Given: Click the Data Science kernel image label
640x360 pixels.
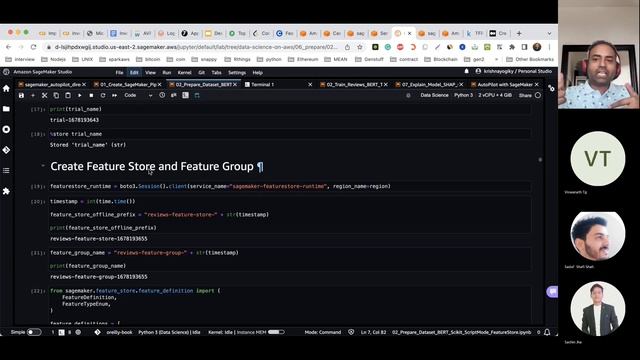Looking at the screenshot, I should (434, 95).
